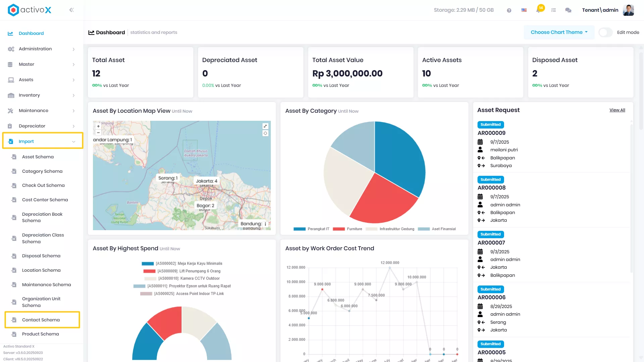Toggle Infrastruktur Gedung legend item
Screen dimensions: 644x362
point(390,229)
